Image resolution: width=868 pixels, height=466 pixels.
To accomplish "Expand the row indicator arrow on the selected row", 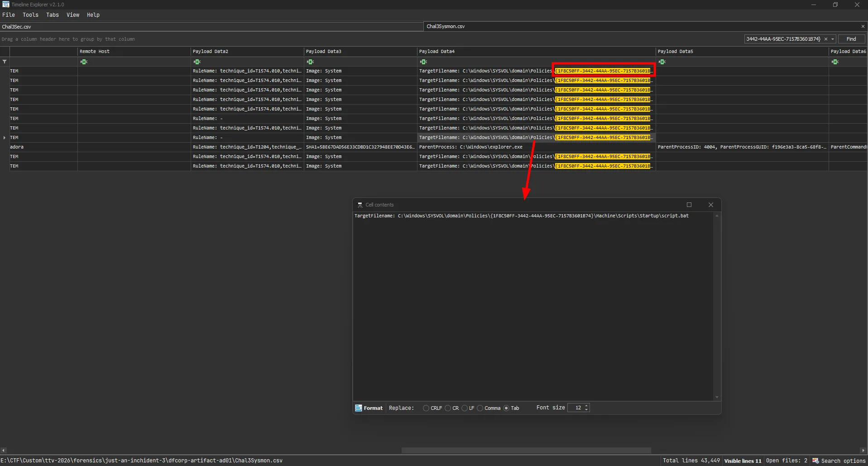I will pos(5,138).
